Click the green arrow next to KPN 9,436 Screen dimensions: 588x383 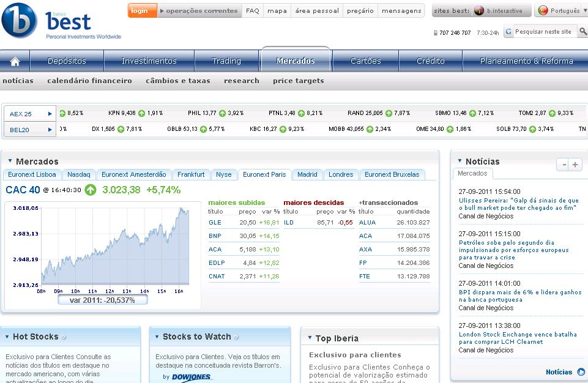(x=141, y=113)
